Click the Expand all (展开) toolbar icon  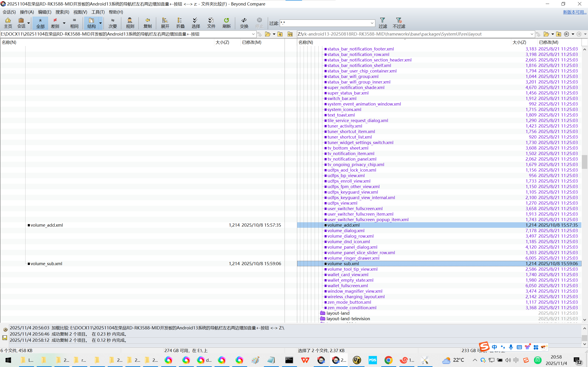pyautogui.click(x=165, y=23)
